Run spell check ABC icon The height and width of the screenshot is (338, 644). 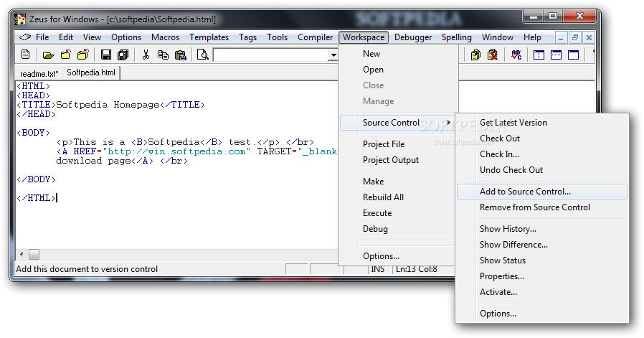point(516,55)
